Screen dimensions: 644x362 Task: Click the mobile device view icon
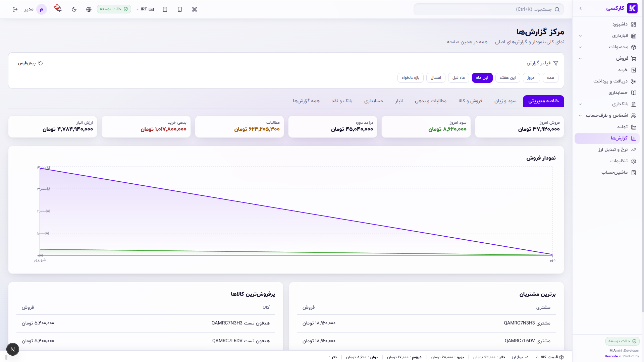[180, 9]
